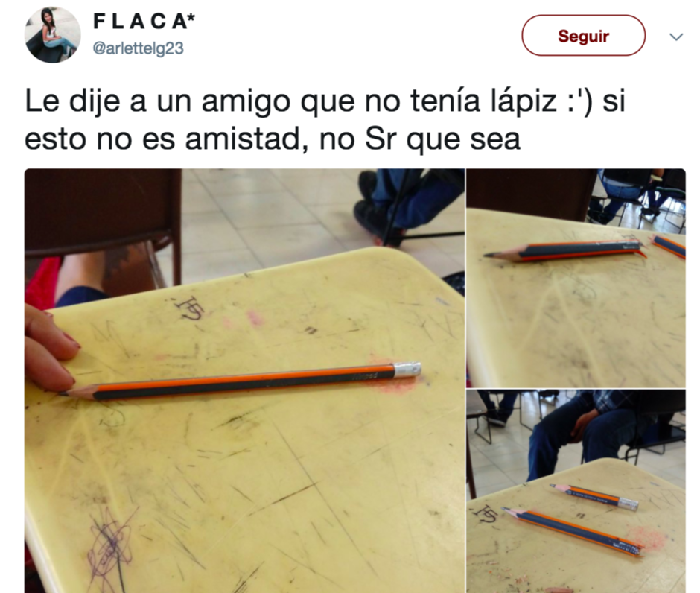Open the bottom-right photo with two pencils
Image resolution: width=700 pixels, height=593 pixels.
576,491
